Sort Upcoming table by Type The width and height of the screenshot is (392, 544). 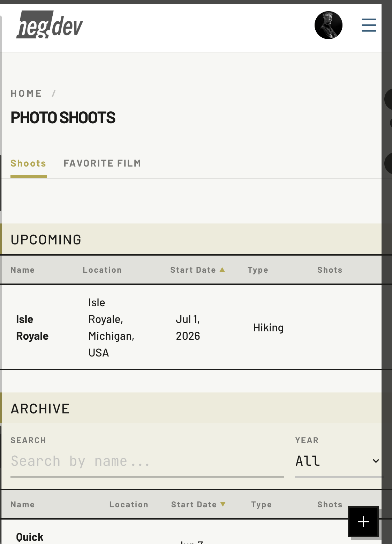pyautogui.click(x=258, y=270)
